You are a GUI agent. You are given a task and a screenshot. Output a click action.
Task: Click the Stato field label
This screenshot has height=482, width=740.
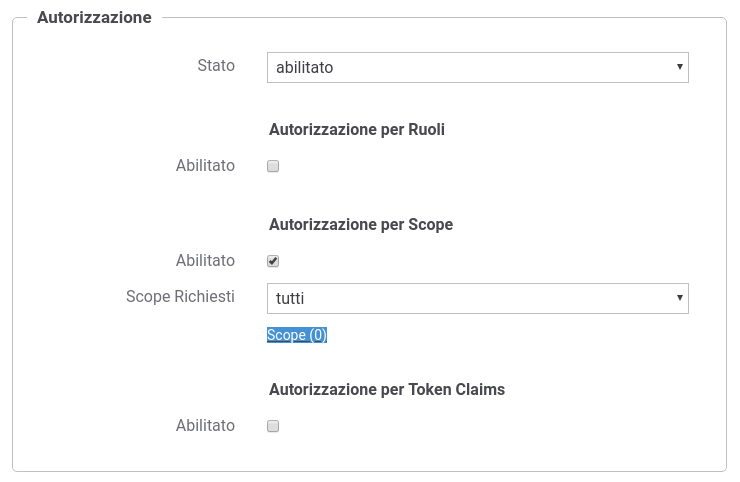(216, 66)
